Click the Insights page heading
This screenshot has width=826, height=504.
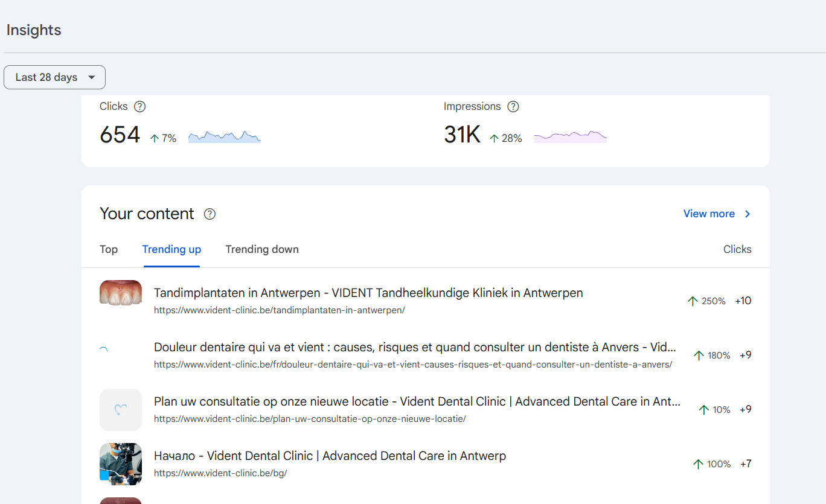tap(34, 30)
